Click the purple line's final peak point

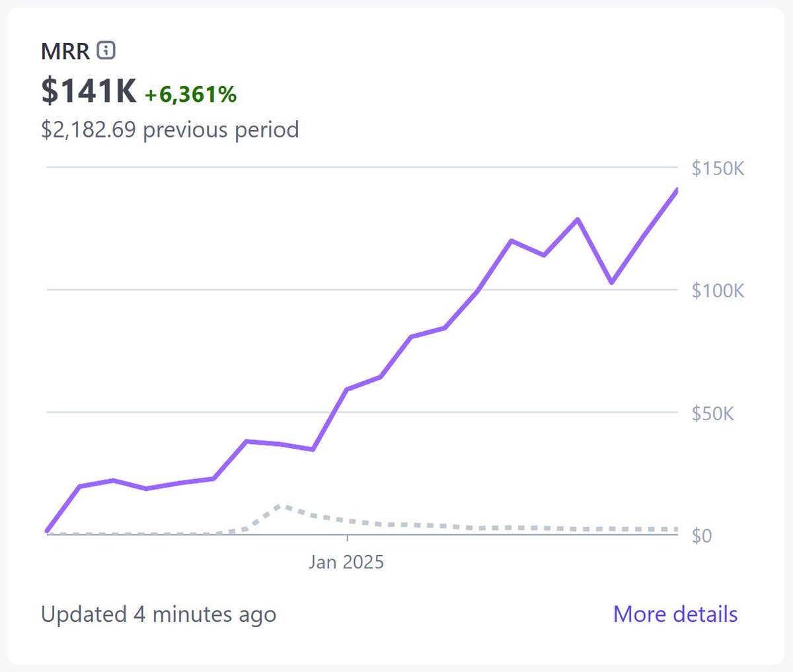pyautogui.click(x=677, y=190)
